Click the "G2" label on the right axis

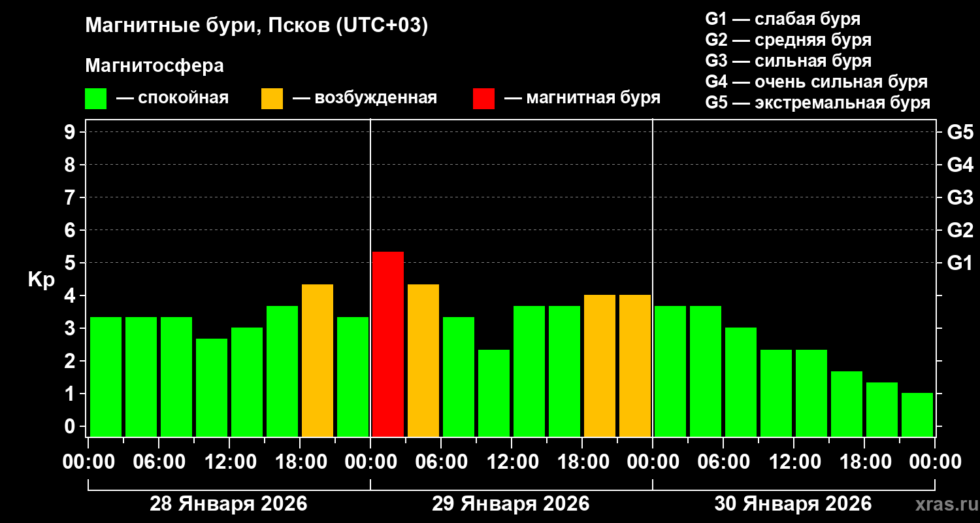960,230
